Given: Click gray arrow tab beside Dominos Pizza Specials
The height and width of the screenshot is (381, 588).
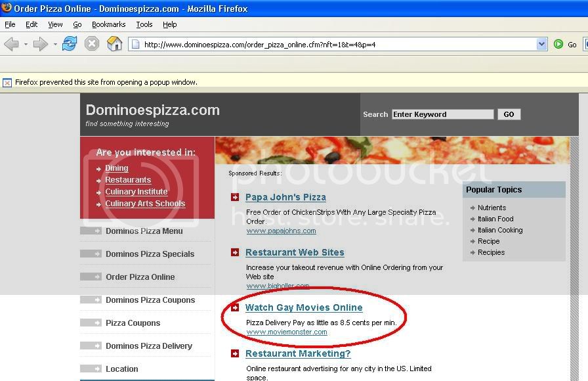Looking at the screenshot, I should click(91, 254).
